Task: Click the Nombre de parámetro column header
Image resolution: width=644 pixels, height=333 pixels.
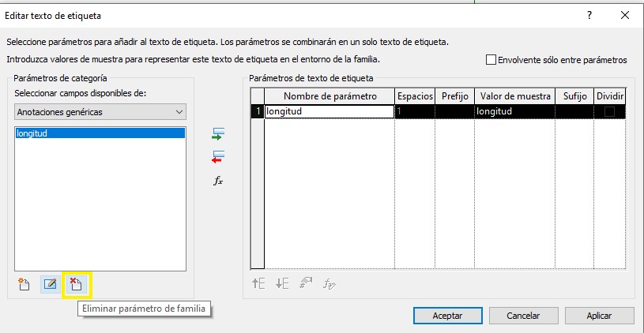Action: (x=330, y=95)
